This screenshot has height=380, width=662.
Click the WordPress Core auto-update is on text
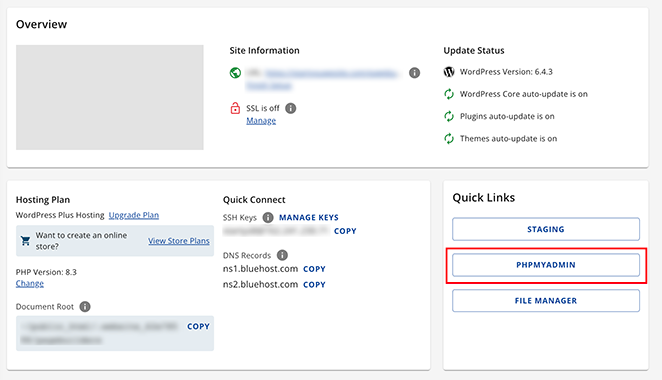click(x=524, y=94)
